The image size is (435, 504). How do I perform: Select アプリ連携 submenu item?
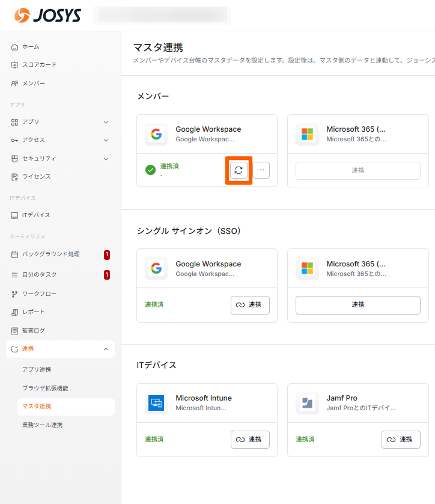[37, 369]
